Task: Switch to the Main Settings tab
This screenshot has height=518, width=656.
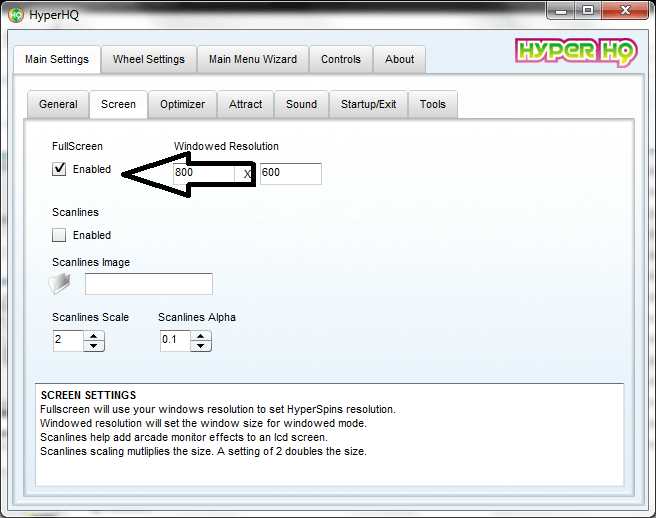Action: click(57, 59)
